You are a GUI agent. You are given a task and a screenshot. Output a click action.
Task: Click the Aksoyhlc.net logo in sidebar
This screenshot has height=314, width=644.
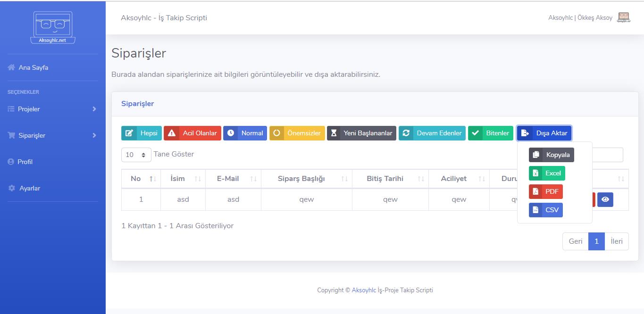52,27
